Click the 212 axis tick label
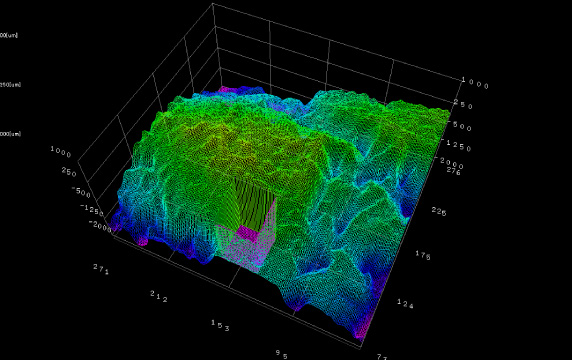 point(159,296)
